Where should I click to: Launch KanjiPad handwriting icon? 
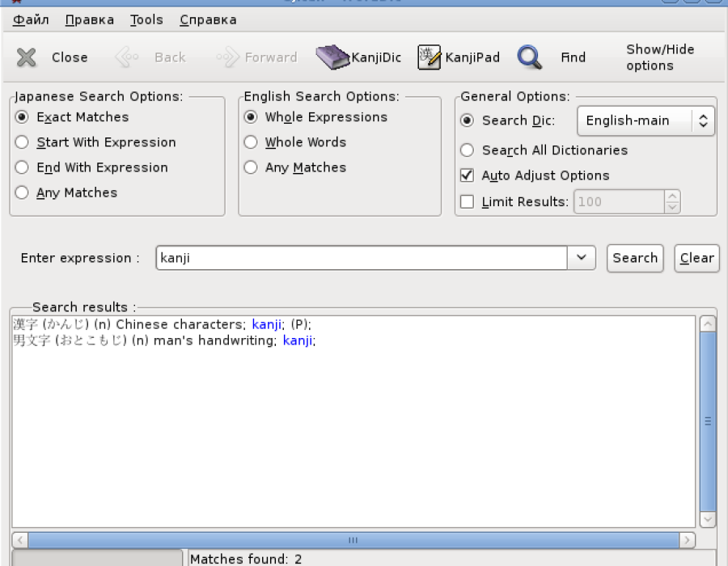429,57
